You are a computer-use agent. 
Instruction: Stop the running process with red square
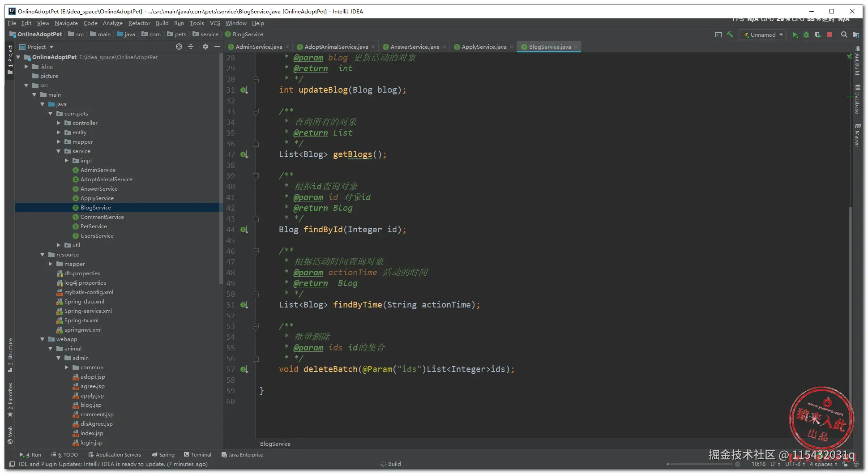830,34
